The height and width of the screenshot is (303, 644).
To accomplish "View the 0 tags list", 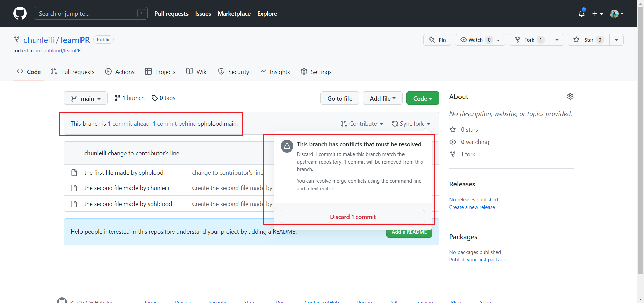I will (164, 98).
